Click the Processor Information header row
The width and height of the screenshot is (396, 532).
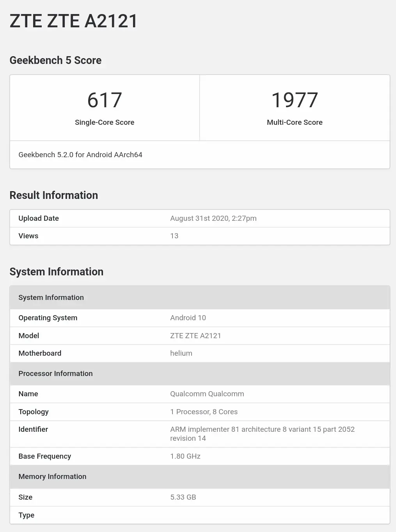[200, 374]
